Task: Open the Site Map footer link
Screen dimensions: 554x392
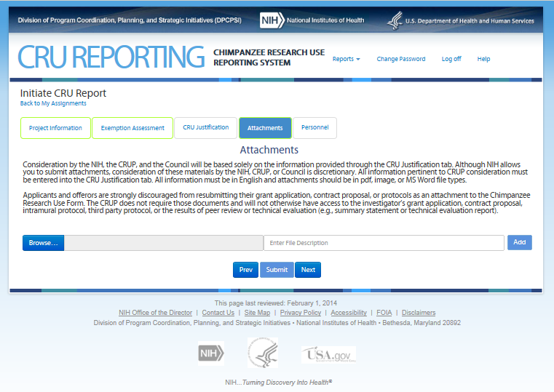Action: click(x=257, y=313)
